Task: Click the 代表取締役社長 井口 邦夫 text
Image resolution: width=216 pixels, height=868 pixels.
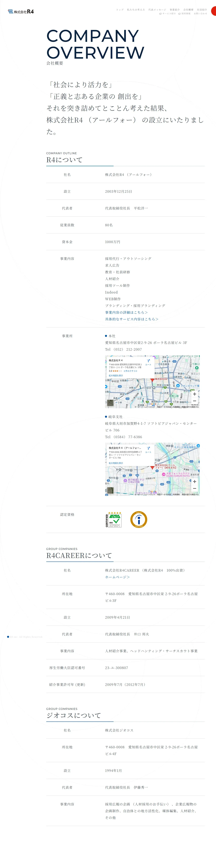Action: pyautogui.click(x=127, y=634)
